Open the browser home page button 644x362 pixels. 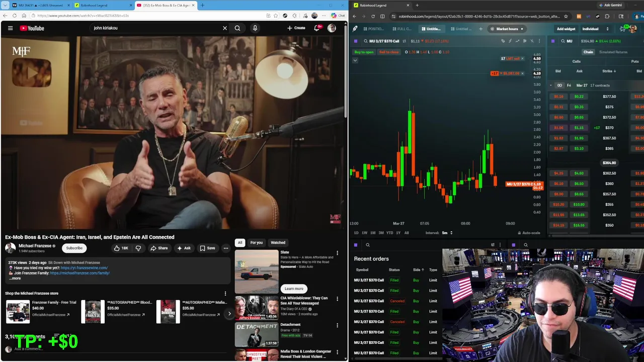click(24, 16)
